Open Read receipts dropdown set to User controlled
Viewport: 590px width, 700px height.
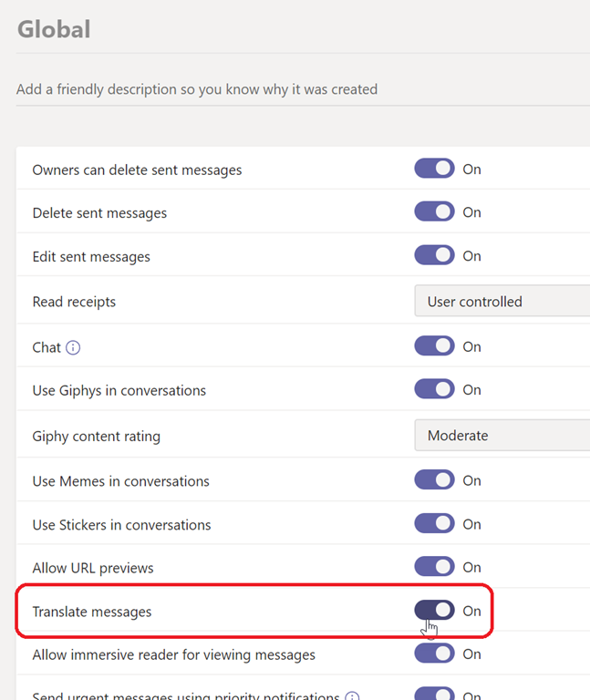502,301
